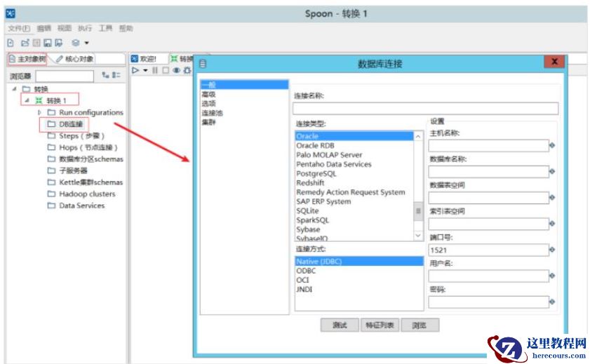Viewport: 590px width, 364px height.
Task: Open the 工具 menu
Action: pos(105,29)
